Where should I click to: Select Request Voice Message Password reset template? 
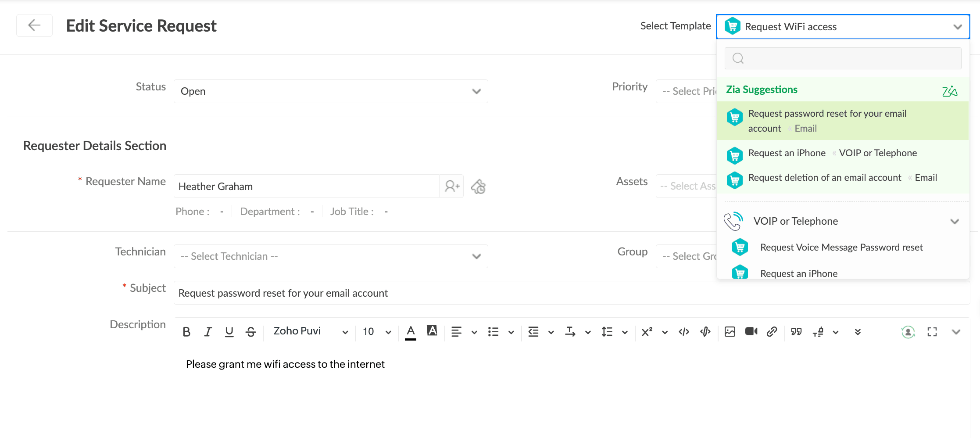point(841,248)
